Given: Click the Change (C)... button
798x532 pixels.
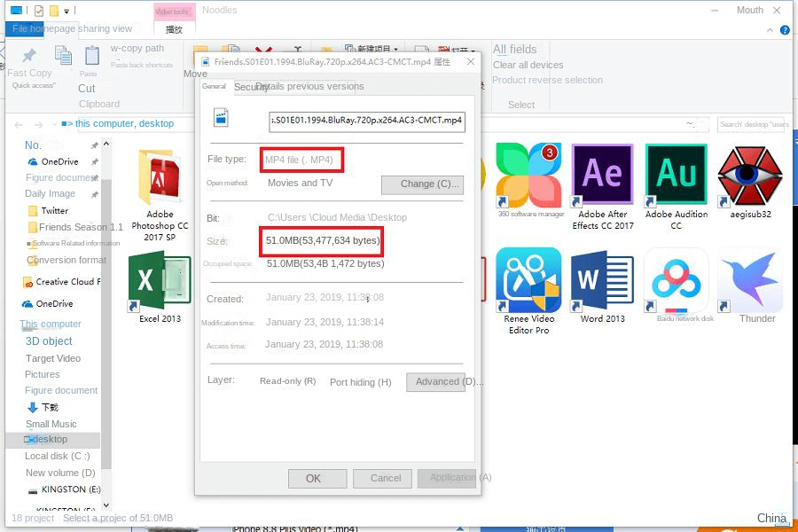Looking at the screenshot, I should pos(423,184).
